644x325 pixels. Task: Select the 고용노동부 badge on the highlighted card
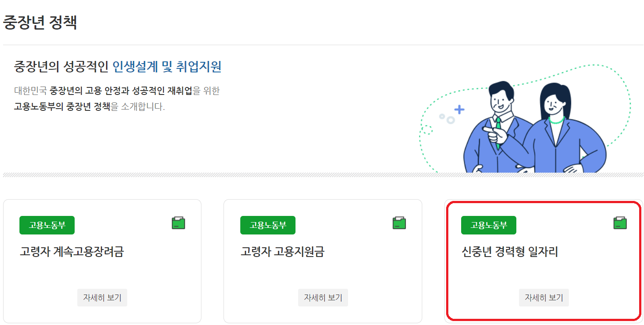click(x=489, y=225)
